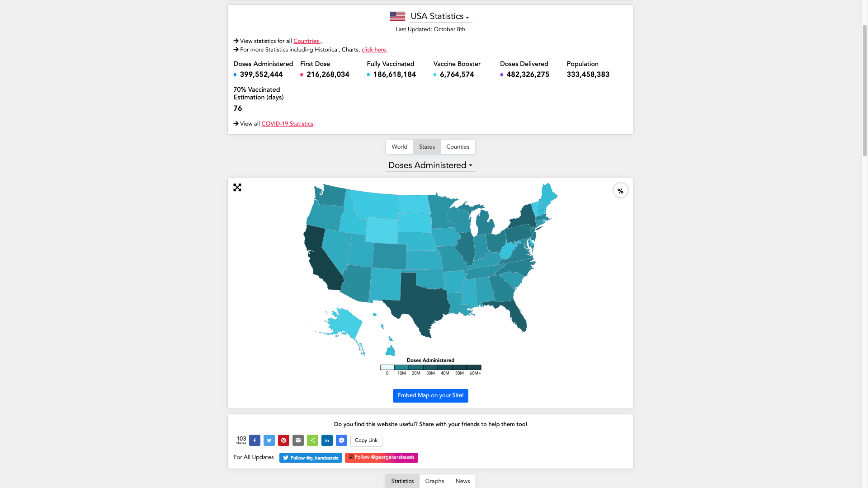868x488 pixels.
Task: Expand map to fullscreen view
Action: tap(237, 188)
